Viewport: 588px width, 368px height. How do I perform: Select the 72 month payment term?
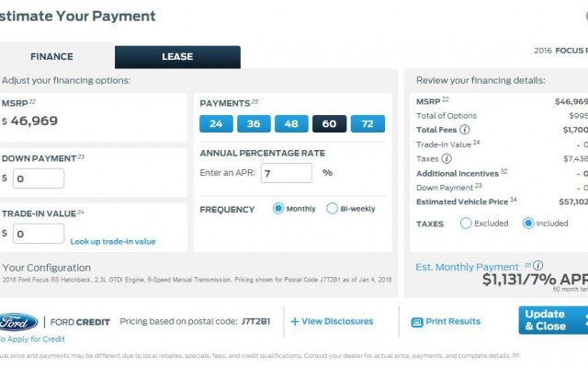click(x=367, y=123)
